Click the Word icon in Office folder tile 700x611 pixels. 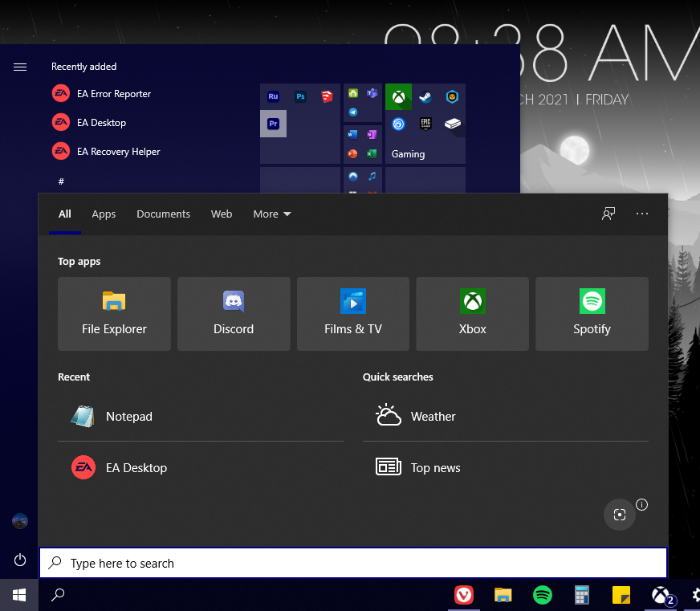pyautogui.click(x=353, y=134)
